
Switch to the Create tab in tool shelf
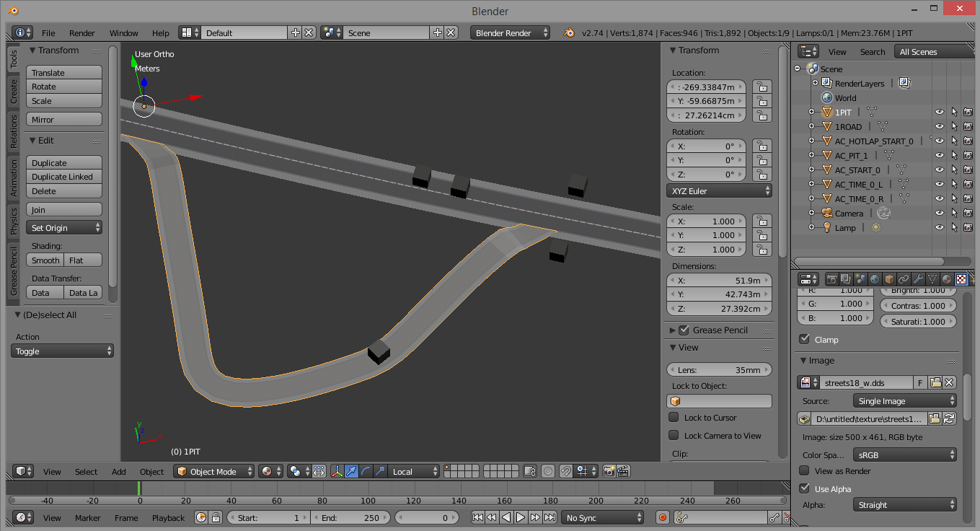click(x=13, y=91)
